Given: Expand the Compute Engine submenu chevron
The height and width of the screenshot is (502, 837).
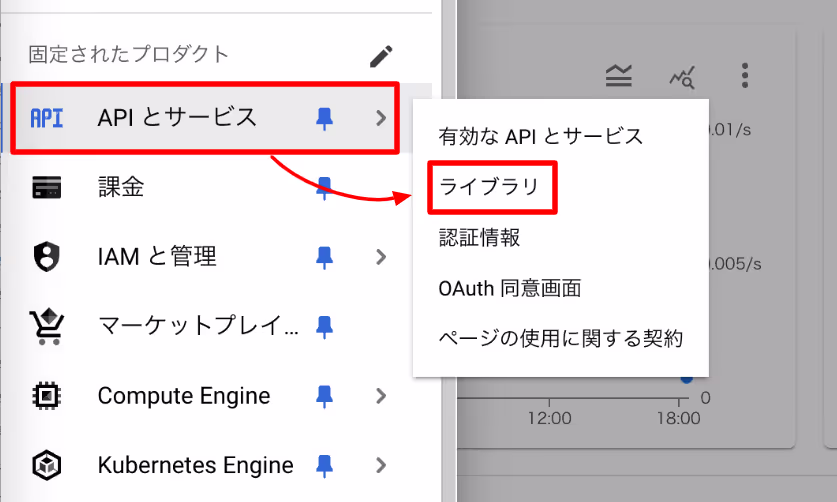Looking at the screenshot, I should [x=381, y=396].
